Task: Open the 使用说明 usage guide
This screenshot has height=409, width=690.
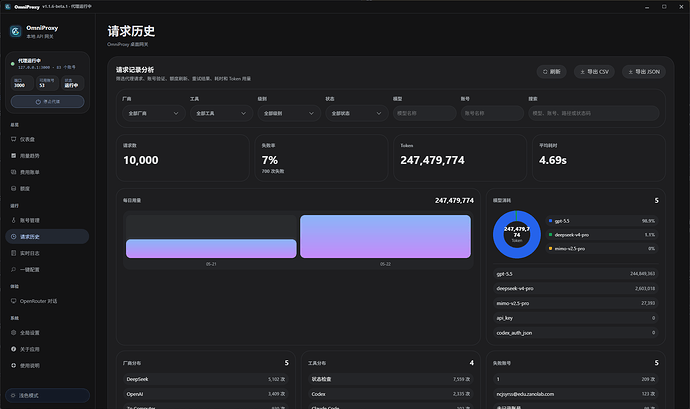Action: coord(47,365)
